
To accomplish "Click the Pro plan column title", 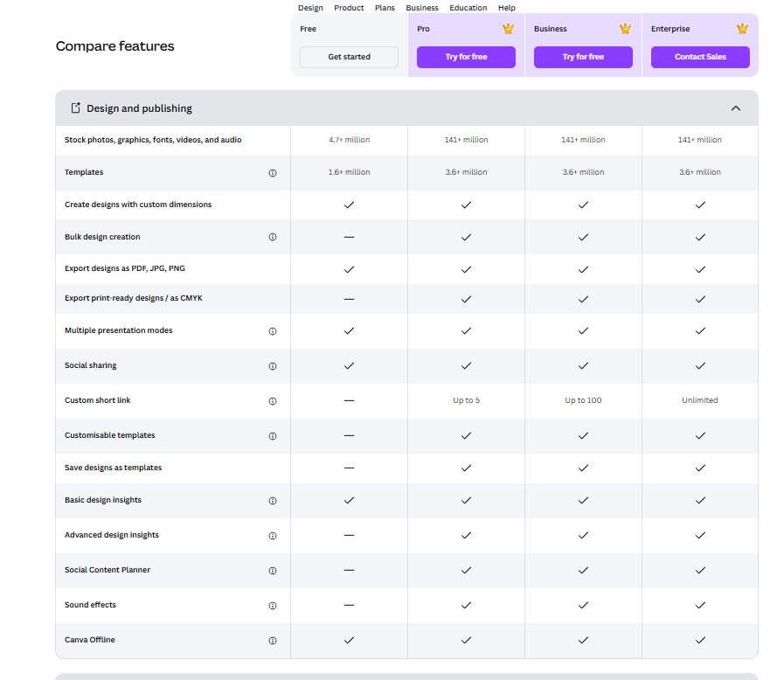I will click(424, 29).
